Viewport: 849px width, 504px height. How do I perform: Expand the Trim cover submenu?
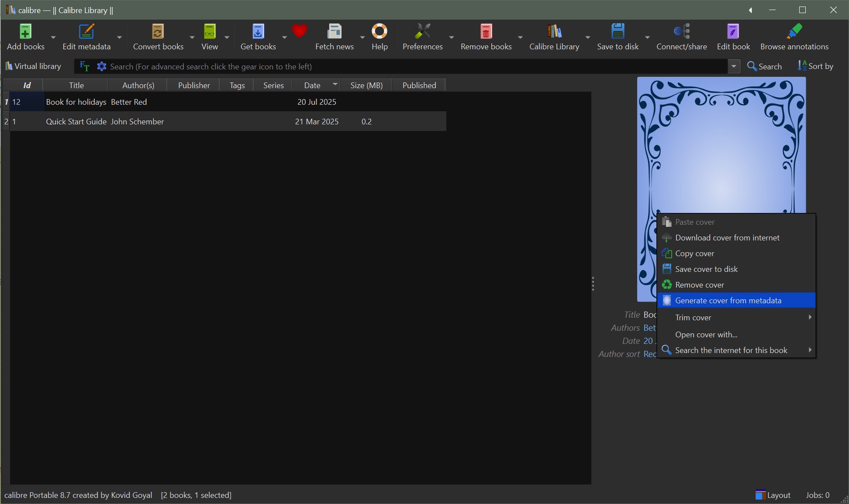(736, 317)
